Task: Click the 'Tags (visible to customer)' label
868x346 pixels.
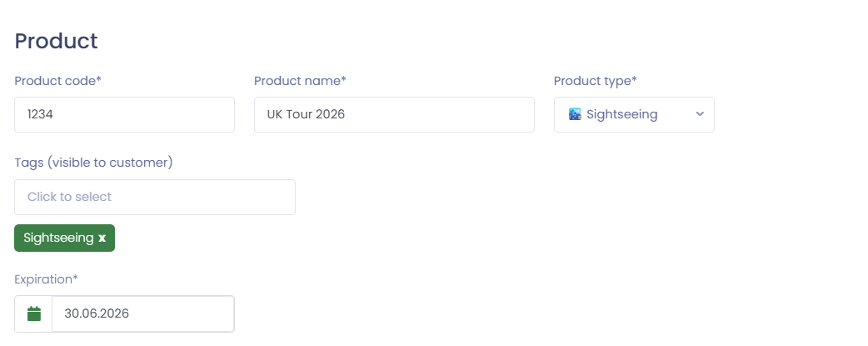Action: pyautogui.click(x=93, y=163)
